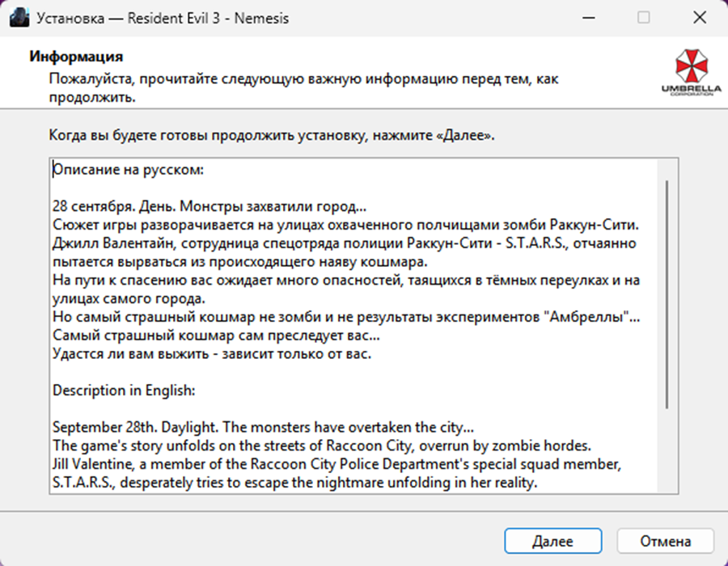This screenshot has width=728, height=566.
Task: Click the text 'Когда вы будете готовы продолжить установку'
Action: (x=207, y=136)
